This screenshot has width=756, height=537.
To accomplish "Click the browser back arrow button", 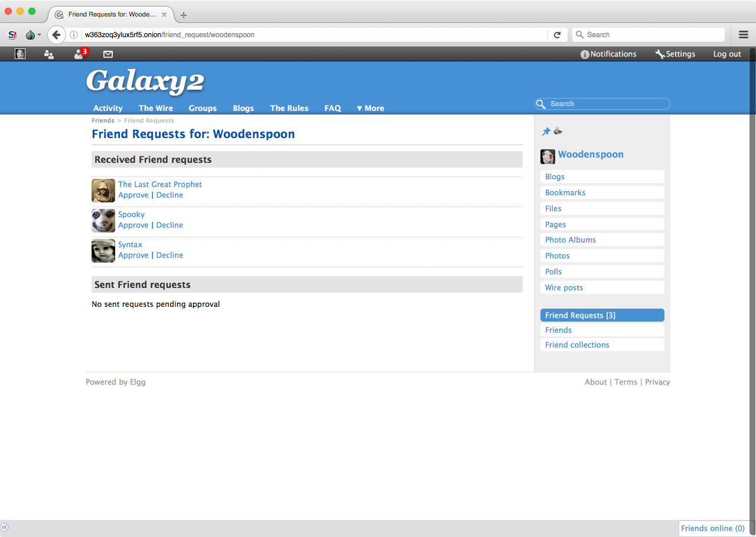I will pyautogui.click(x=56, y=35).
